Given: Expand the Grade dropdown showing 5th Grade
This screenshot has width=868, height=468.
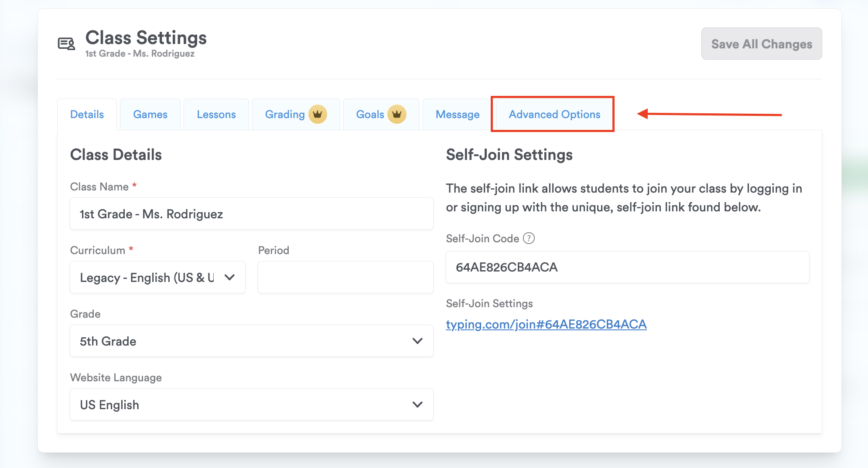Looking at the screenshot, I should click(251, 341).
